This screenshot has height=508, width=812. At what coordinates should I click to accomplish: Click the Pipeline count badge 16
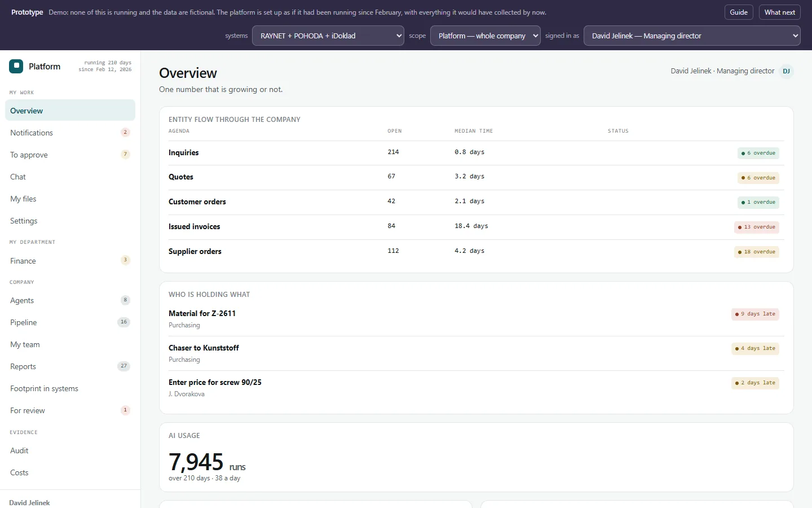click(x=123, y=322)
